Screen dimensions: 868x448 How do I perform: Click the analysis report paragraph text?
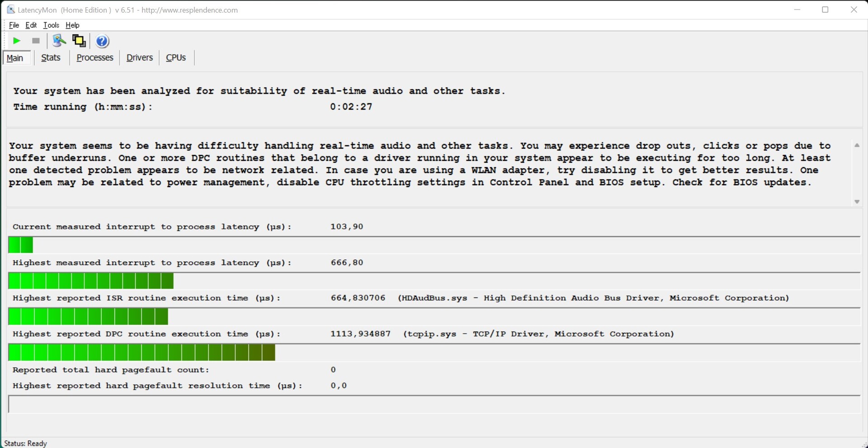[x=420, y=164]
